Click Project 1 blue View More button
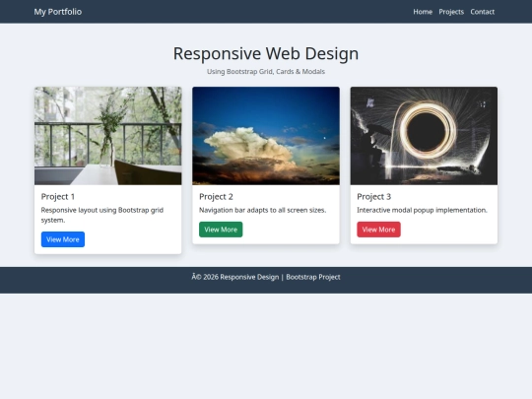532x399 pixels. 63,239
